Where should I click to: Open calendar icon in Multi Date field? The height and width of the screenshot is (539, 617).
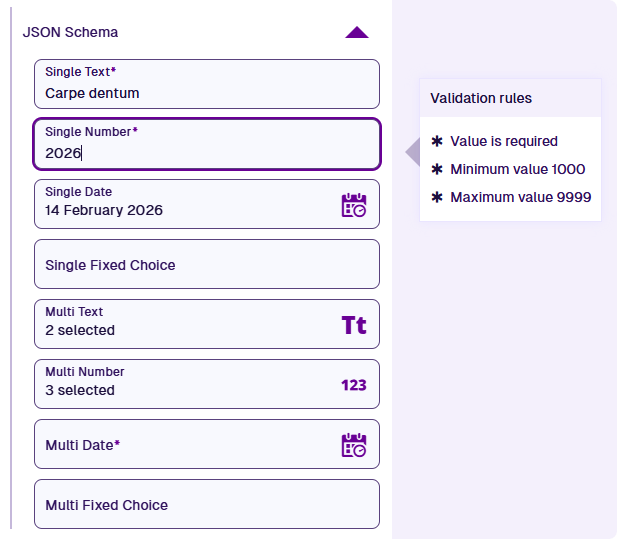coord(354,445)
